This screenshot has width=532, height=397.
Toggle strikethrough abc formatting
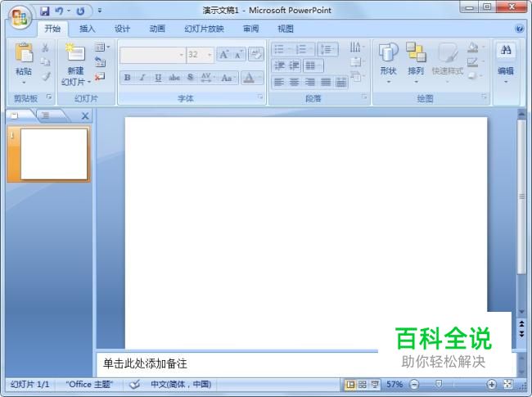pyautogui.click(x=174, y=78)
